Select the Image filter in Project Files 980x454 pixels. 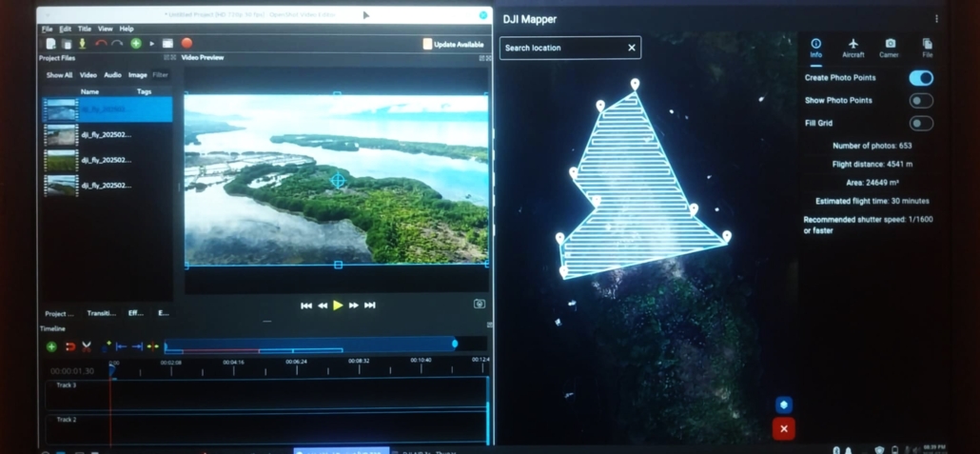click(x=138, y=75)
